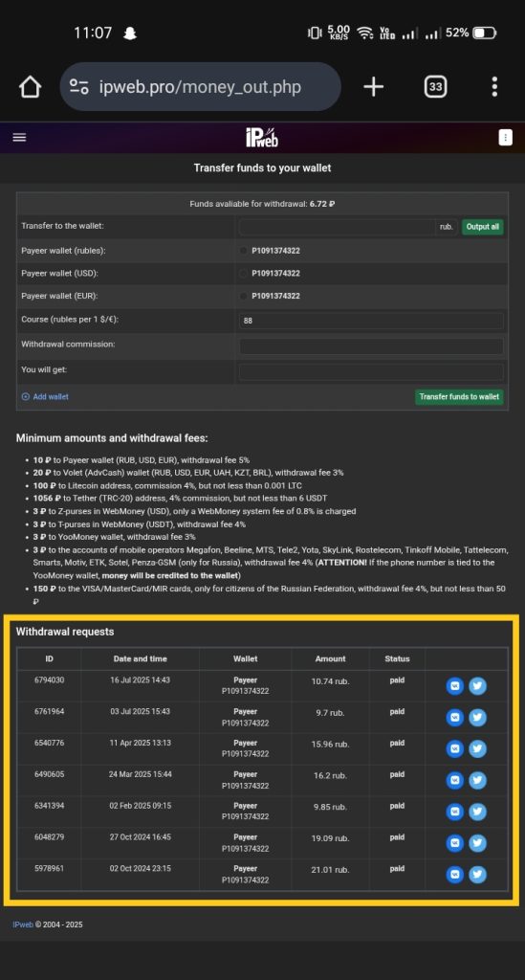
Task: Click the 15.96 rub. amount cell
Action: (330, 744)
